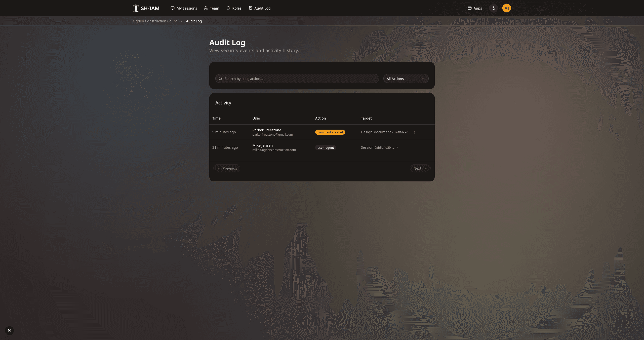This screenshot has height=340, width=644.
Task: Open My Sessions via the monitor icon
Action: [172, 8]
